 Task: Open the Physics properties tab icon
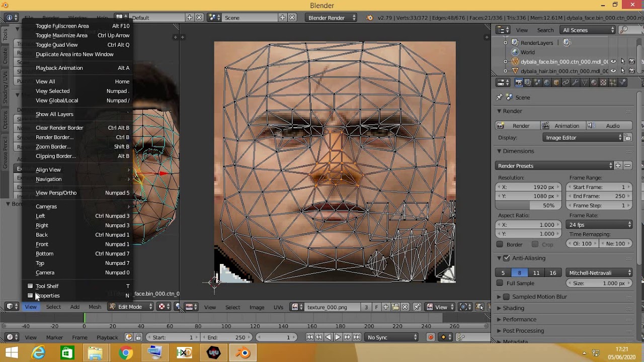click(622, 82)
